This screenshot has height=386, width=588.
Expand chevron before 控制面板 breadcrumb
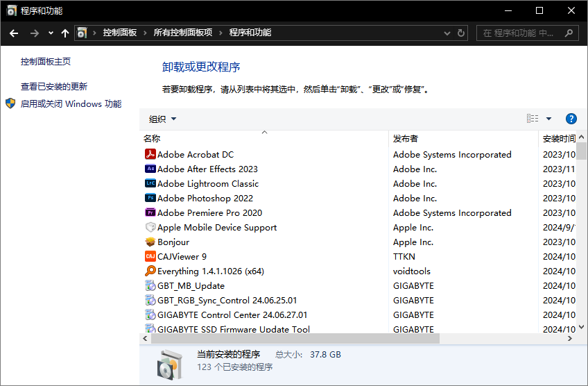(94, 33)
